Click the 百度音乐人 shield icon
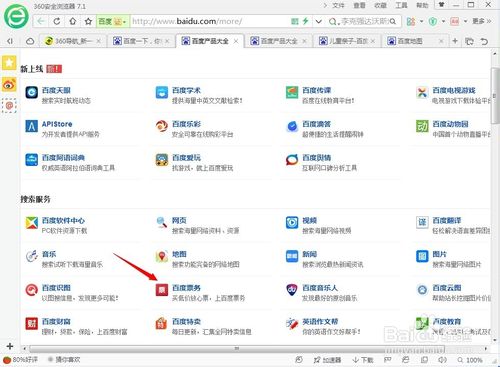500x367 pixels. pyautogui.click(x=292, y=290)
